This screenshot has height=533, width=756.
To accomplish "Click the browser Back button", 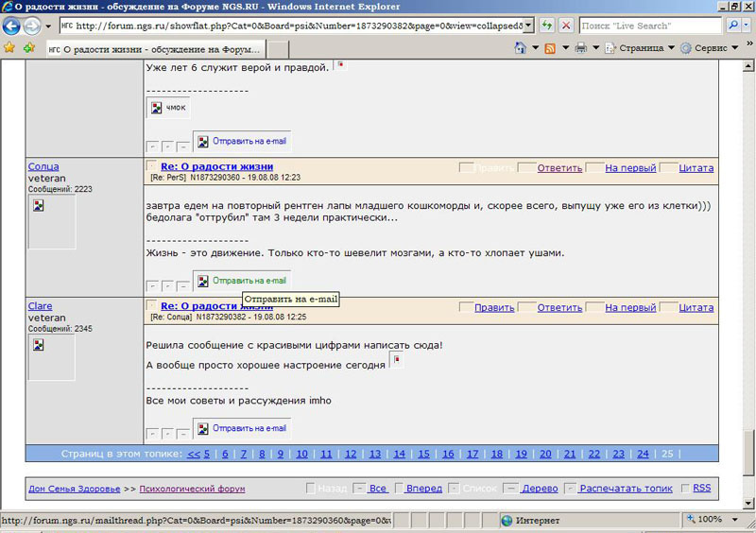I will 12,26.
